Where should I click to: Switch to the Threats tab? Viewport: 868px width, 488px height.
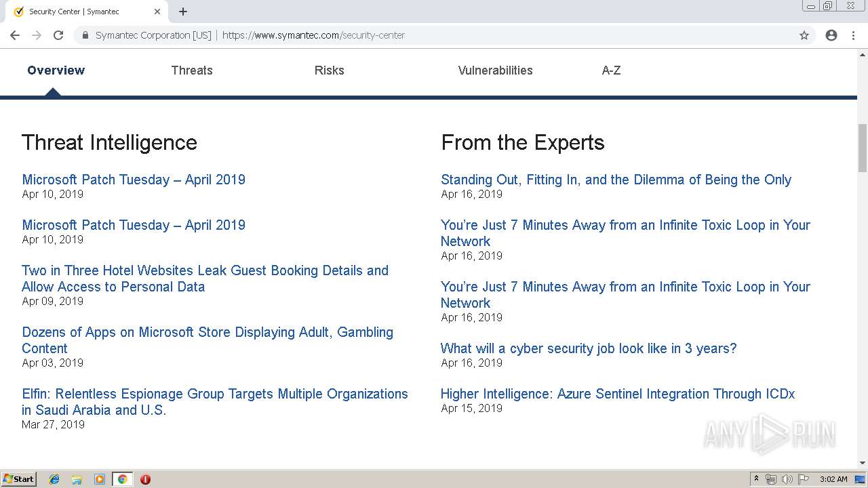(x=192, y=70)
